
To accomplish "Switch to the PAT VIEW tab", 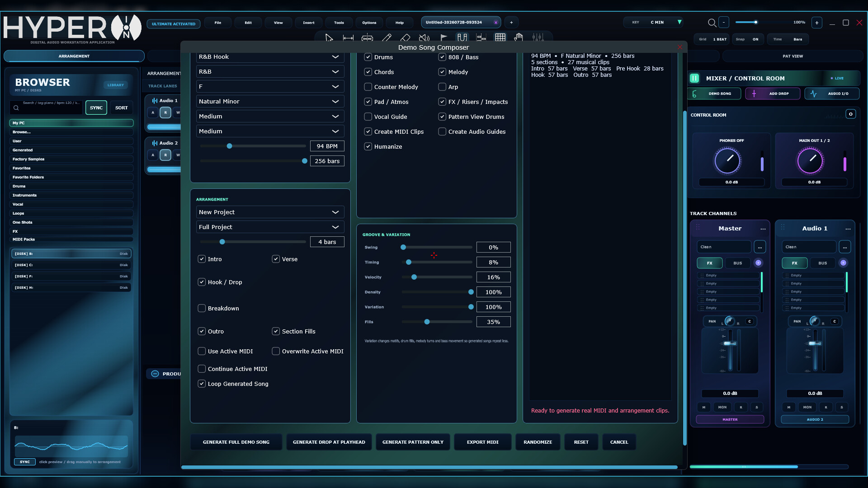I will tap(793, 56).
